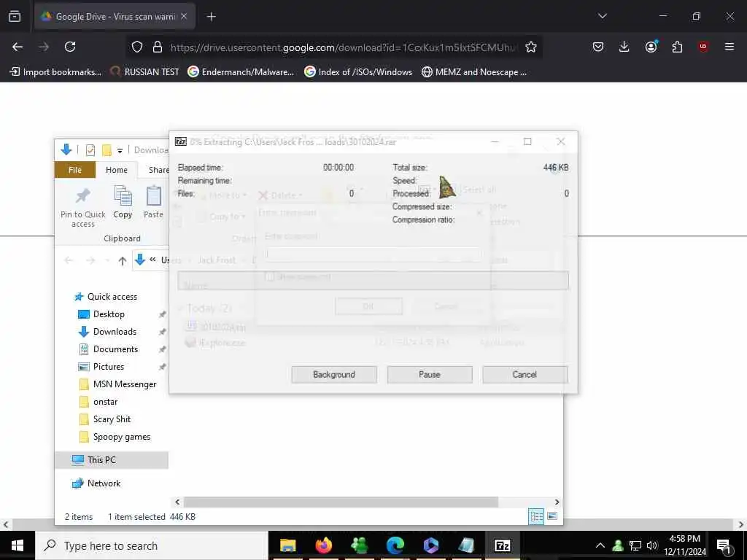The height and width of the screenshot is (560, 747).
Task: Open Spoopy games folder in navigation pane
Action: point(122,437)
